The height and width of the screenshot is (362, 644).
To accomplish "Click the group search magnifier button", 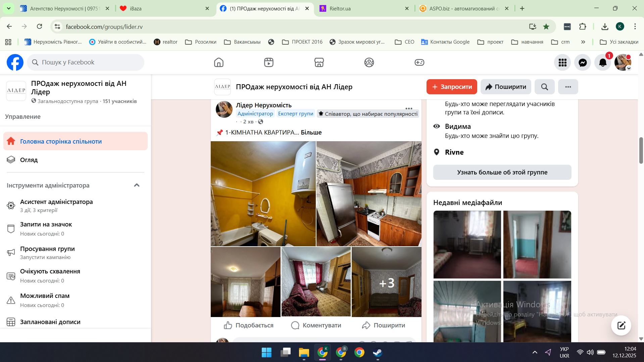I will tap(544, 87).
